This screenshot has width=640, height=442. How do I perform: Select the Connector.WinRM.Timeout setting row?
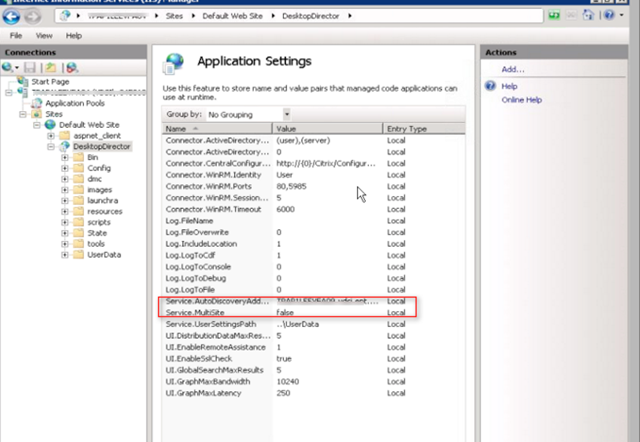coord(313,209)
